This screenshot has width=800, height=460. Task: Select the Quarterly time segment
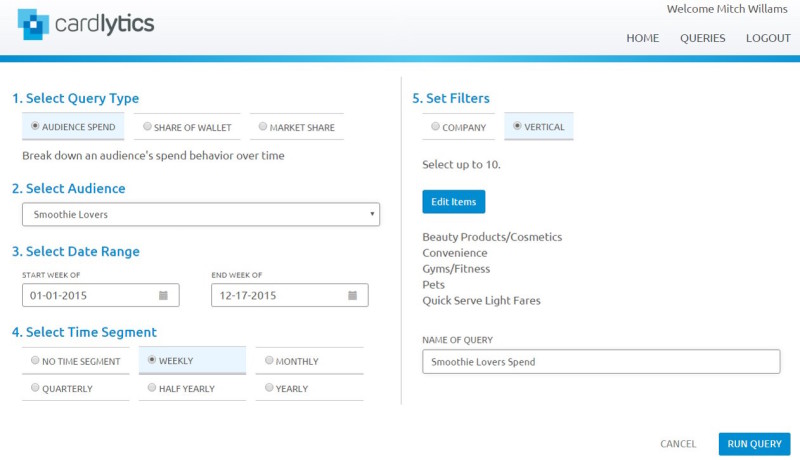tap(76, 388)
